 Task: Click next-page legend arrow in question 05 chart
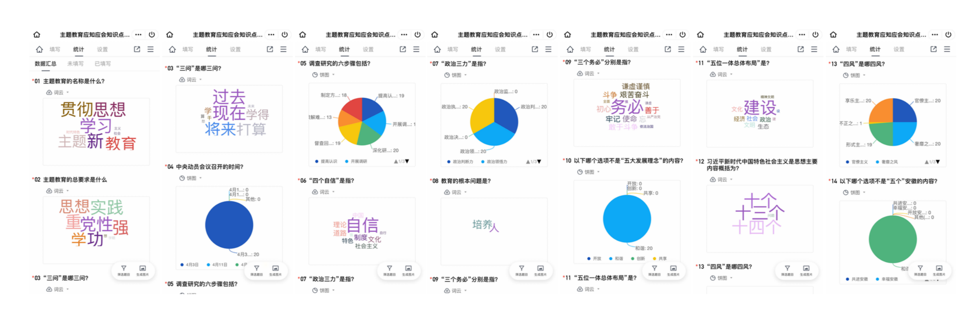407,162
